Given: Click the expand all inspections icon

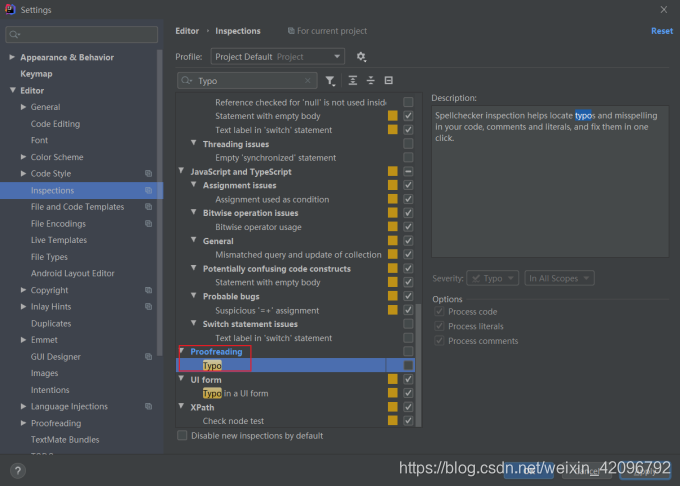Looking at the screenshot, I should tap(353, 80).
